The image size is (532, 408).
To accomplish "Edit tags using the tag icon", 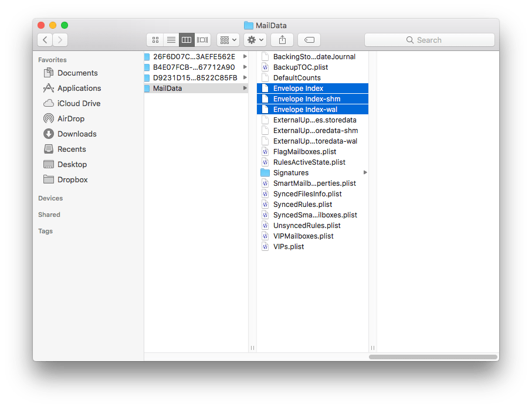I will click(x=309, y=39).
